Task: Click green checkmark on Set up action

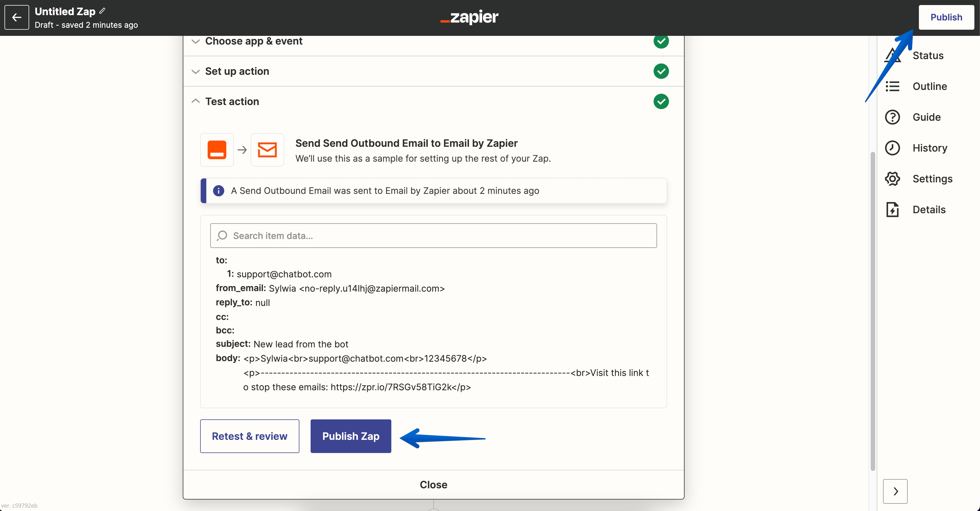Action: [x=661, y=71]
